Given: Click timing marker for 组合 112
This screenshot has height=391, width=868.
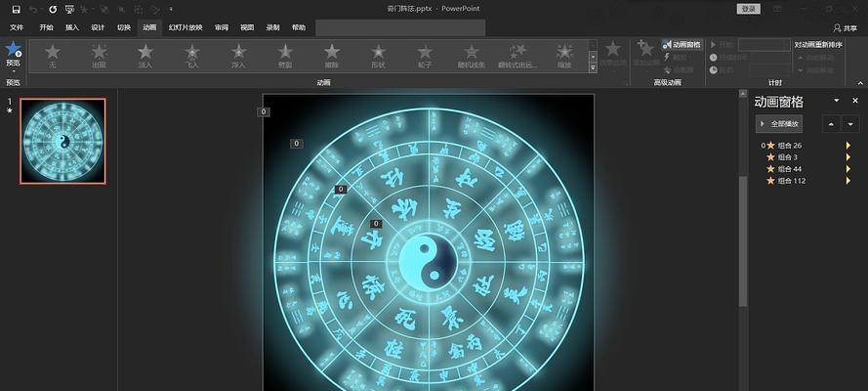Looking at the screenshot, I should pos(848,181).
